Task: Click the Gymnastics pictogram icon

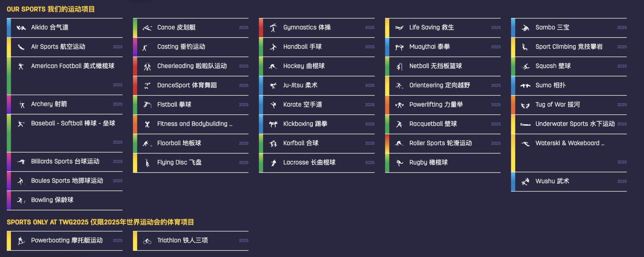Action: 273,28
